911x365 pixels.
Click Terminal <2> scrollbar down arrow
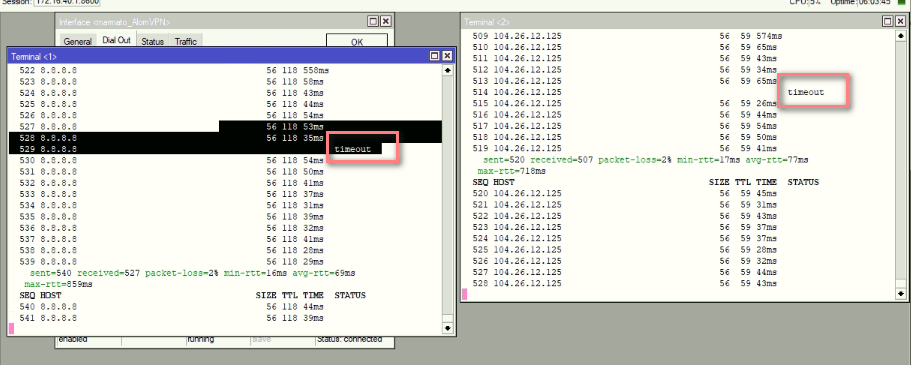click(901, 294)
